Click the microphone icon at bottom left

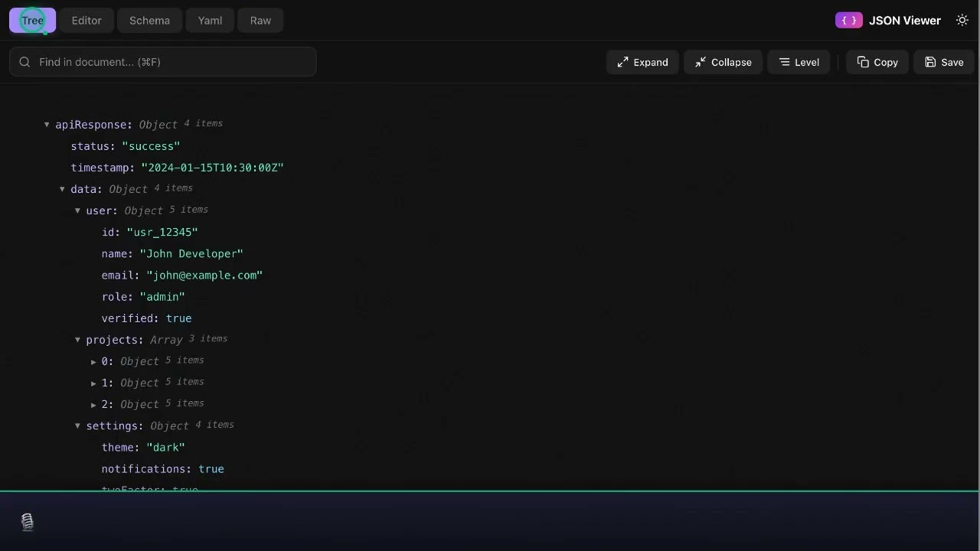pos(28,521)
